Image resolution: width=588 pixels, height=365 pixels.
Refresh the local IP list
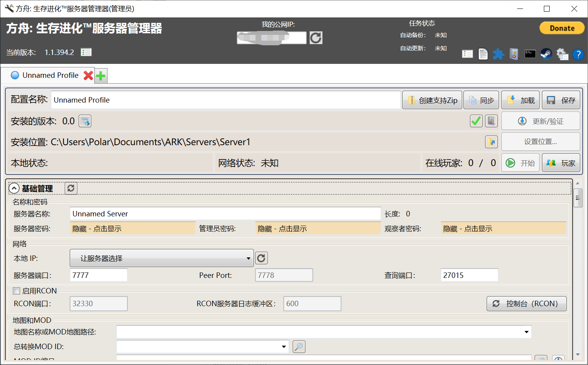[261, 258]
